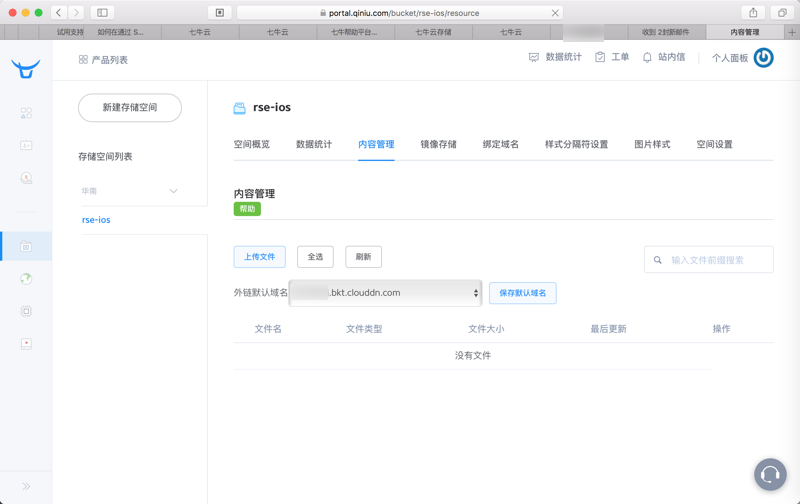Click the Safari address bar
This screenshot has width=800, height=504.
(400, 13)
